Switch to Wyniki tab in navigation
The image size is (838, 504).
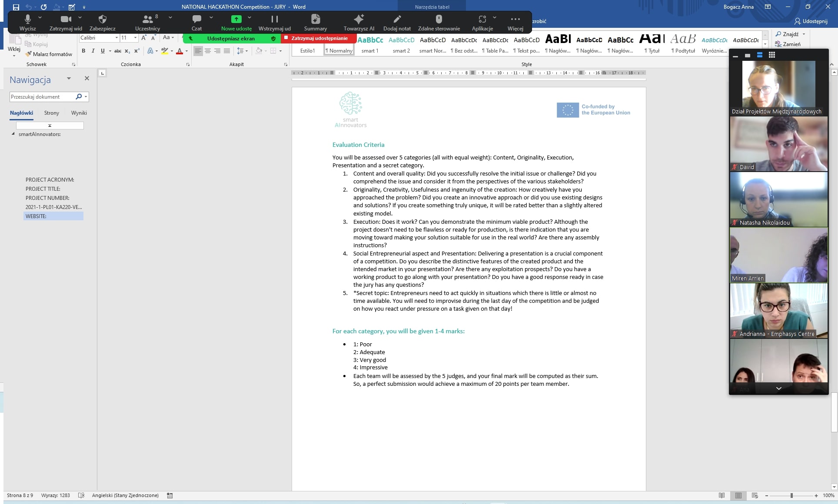[79, 113]
